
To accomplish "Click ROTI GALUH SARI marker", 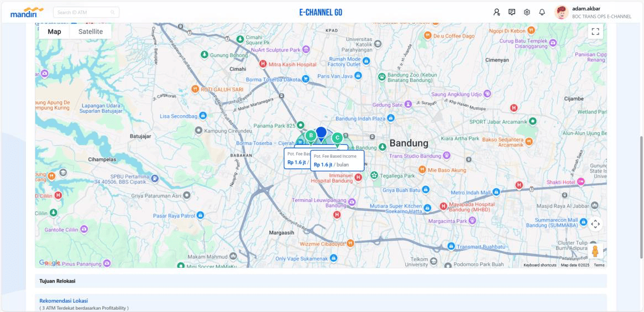I will click(195, 89).
